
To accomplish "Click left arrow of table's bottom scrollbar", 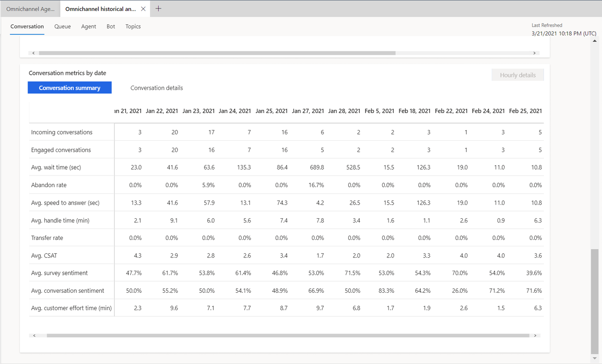I will coord(34,336).
